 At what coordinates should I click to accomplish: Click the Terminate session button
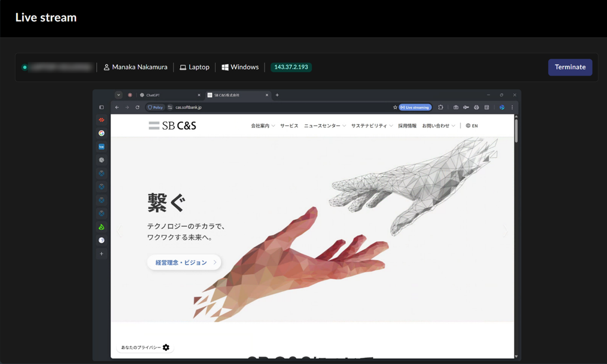[x=570, y=67]
